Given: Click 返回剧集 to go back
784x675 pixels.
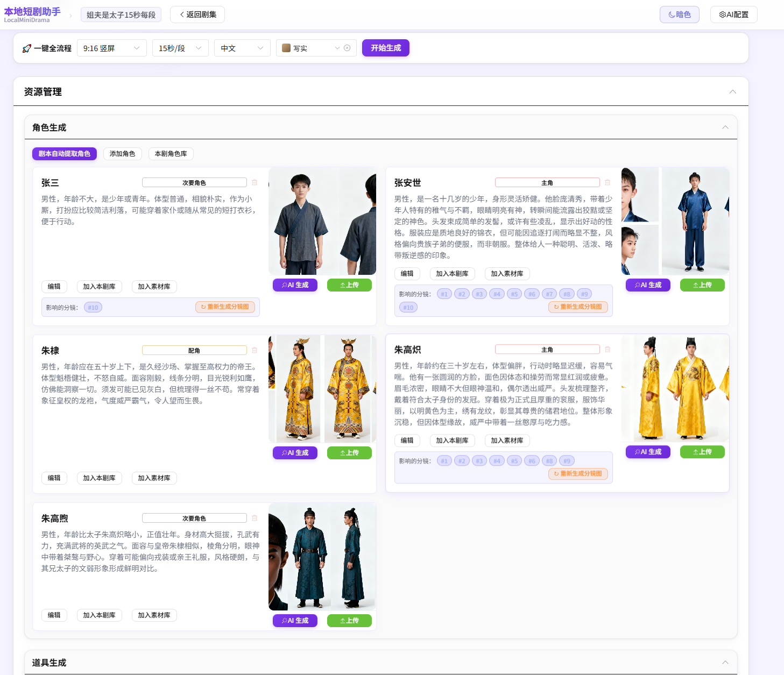Looking at the screenshot, I should pyautogui.click(x=197, y=15).
